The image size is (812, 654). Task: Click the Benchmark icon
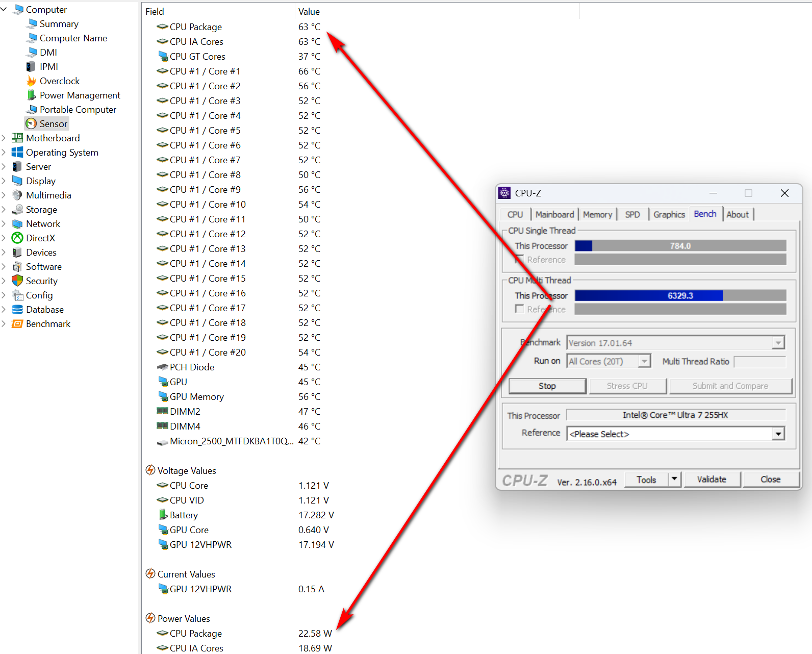click(x=17, y=323)
